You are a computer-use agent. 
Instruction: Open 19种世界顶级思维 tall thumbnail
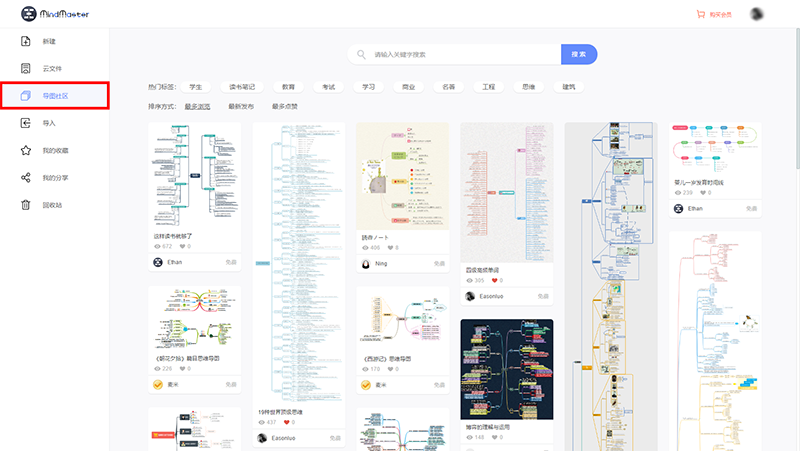(298, 263)
